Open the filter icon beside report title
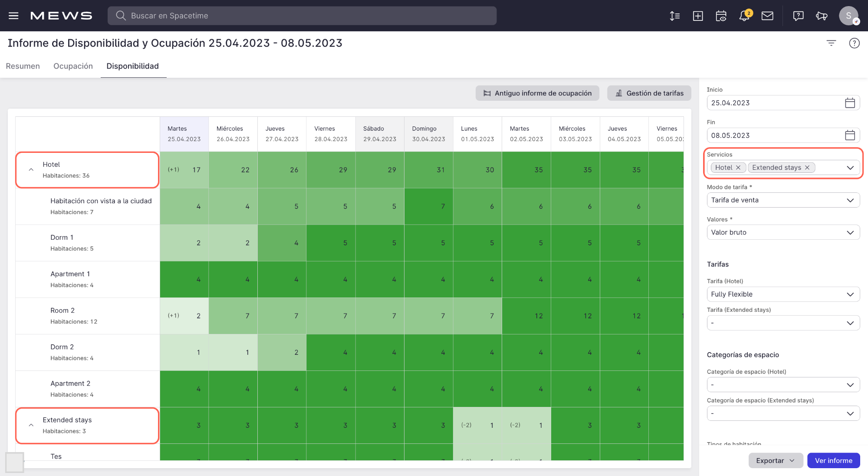Viewport: 868px width, 476px height. [x=831, y=43]
